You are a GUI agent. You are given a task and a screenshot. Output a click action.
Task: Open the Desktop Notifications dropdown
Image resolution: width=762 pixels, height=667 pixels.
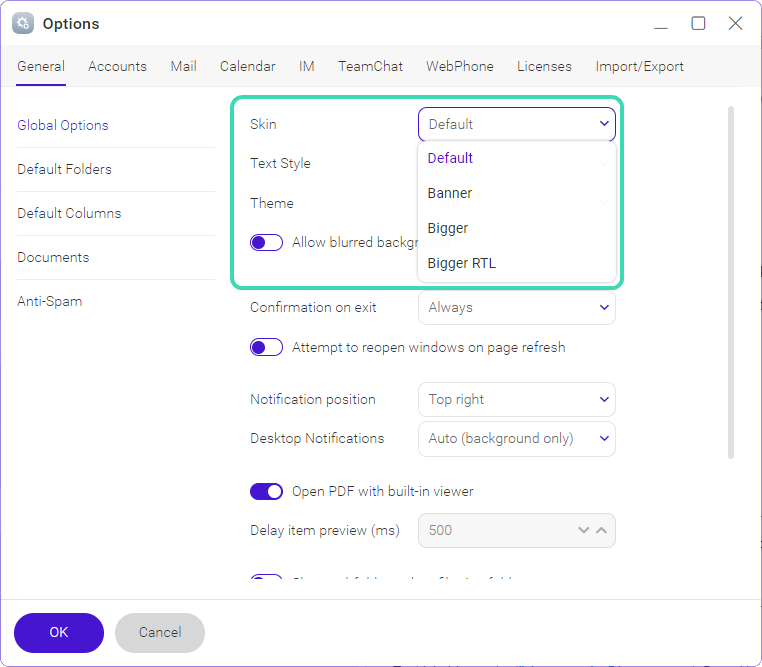pyautogui.click(x=517, y=439)
